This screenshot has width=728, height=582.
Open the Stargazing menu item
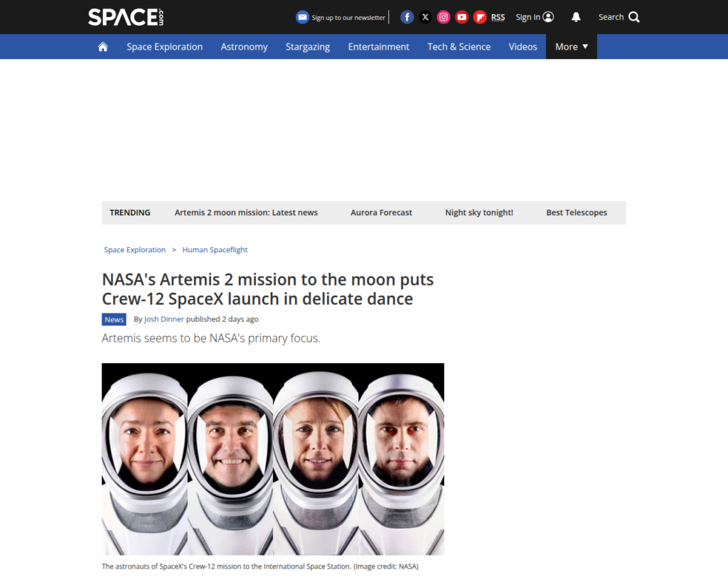(x=308, y=47)
